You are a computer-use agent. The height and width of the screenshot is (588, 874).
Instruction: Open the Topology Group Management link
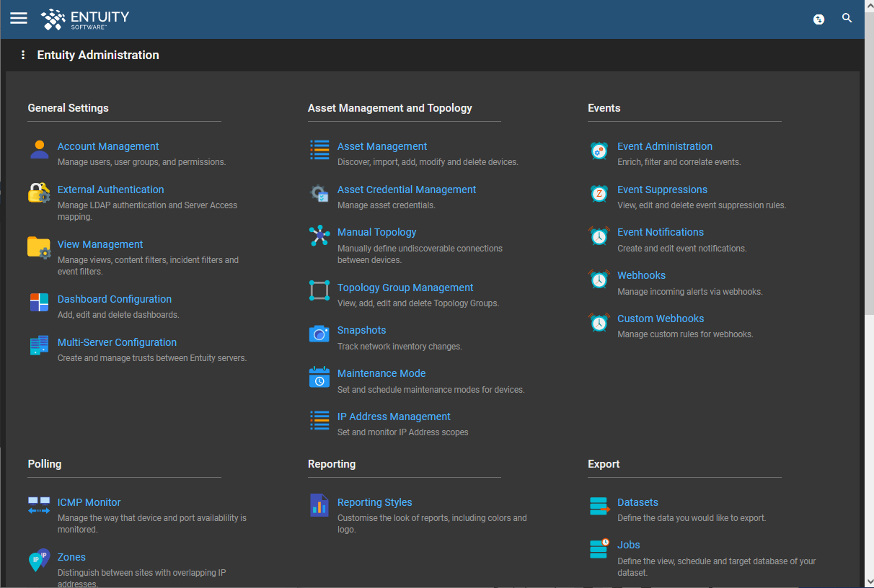pyautogui.click(x=405, y=288)
